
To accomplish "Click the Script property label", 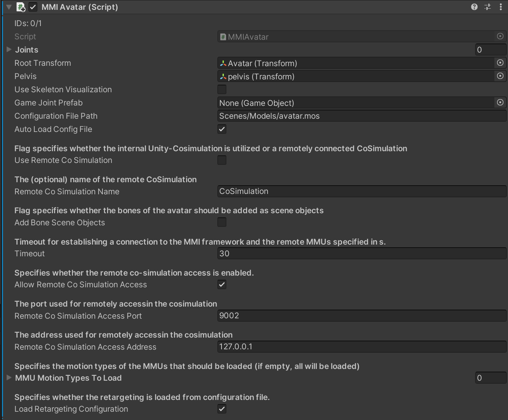I will tap(25, 36).
